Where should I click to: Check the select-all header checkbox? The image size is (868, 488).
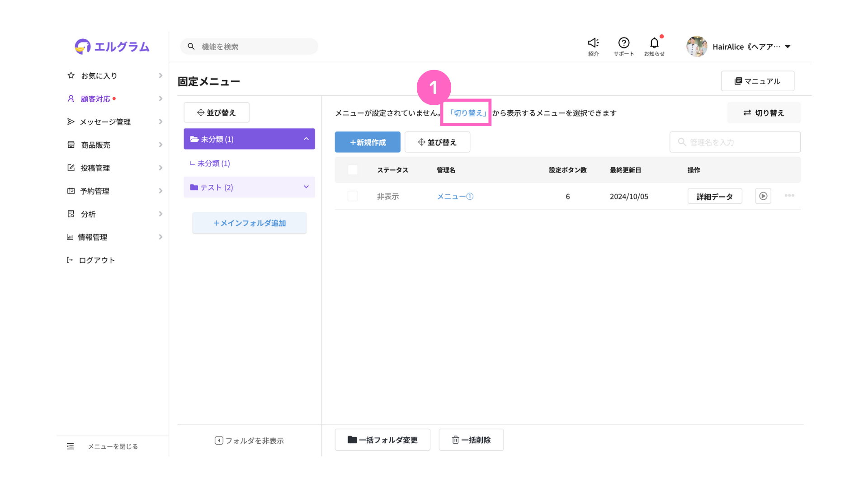pos(353,170)
